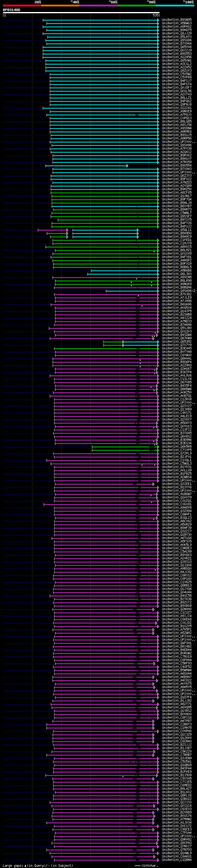This screenshot has height=868, width=197.
Task: Select hit UniRef100_Q67KW9
Action: tap(177, 338)
